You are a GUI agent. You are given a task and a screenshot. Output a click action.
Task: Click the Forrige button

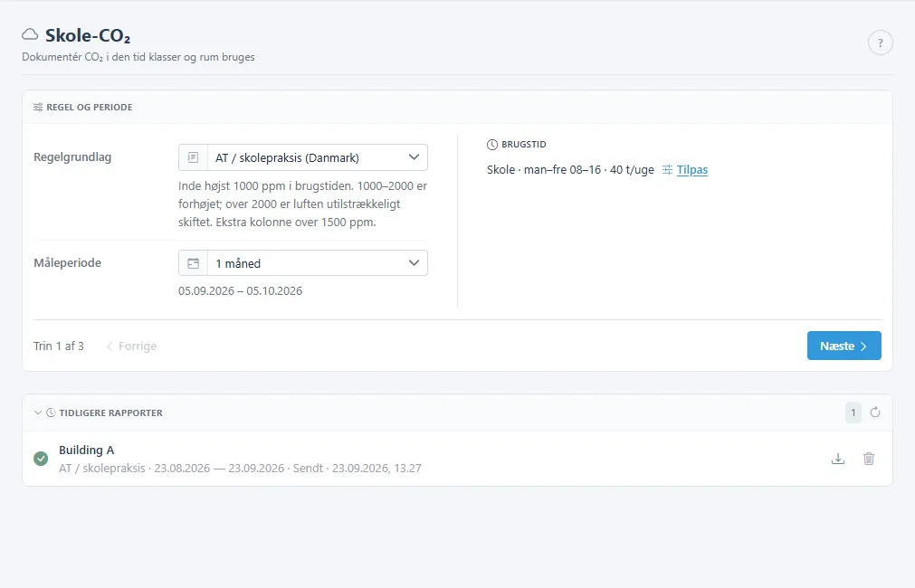tap(131, 346)
